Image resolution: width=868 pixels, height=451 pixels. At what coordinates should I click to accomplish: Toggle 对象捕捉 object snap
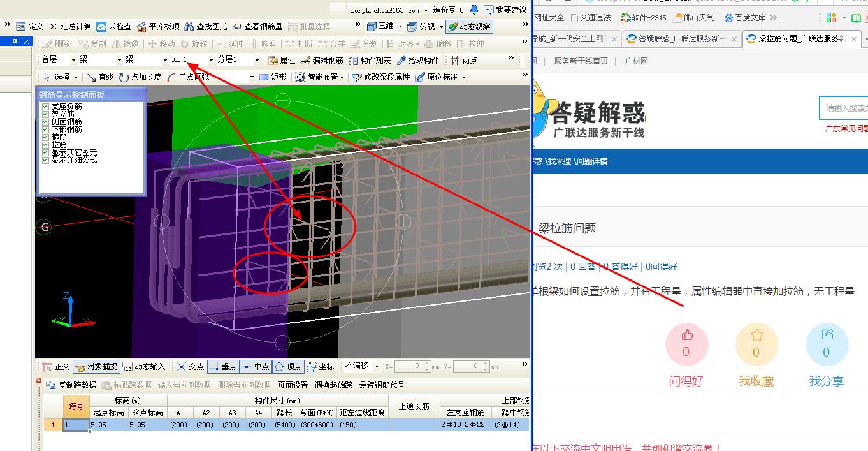(96, 366)
